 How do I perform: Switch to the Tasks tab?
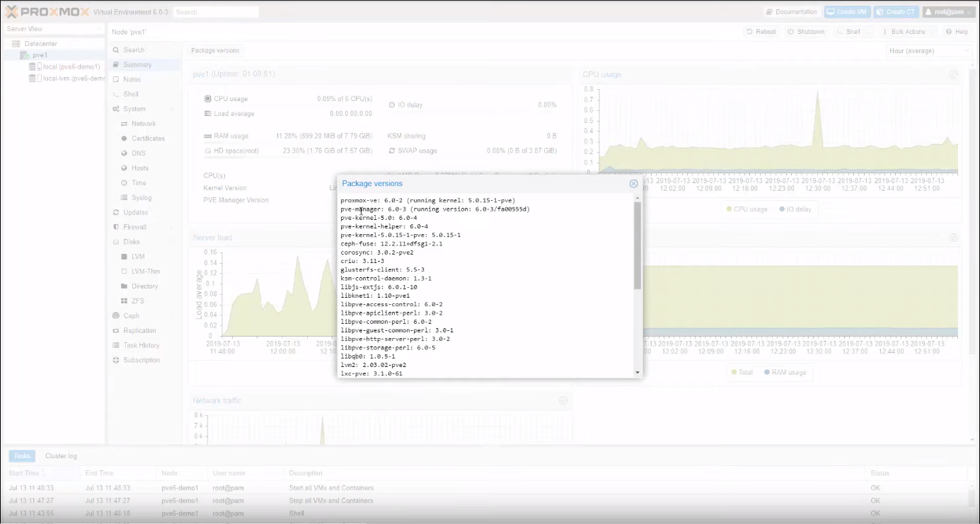pyautogui.click(x=22, y=456)
